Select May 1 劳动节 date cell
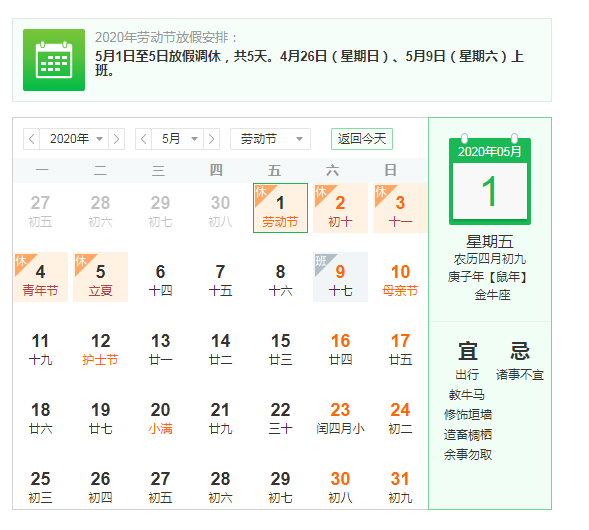Viewport: 589px width, 530px height. click(280, 208)
